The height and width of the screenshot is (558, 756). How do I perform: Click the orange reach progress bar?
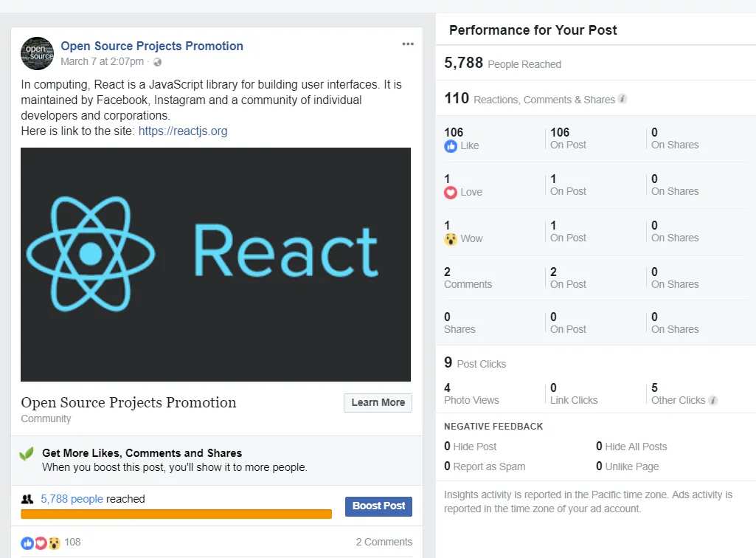click(176, 514)
